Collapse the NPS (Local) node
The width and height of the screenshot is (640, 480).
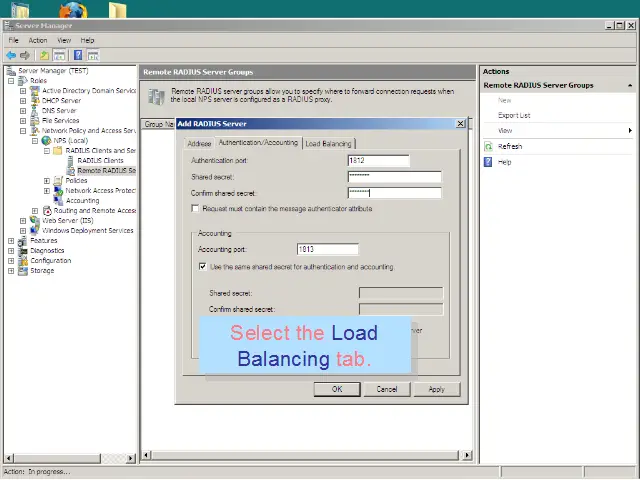35,141
